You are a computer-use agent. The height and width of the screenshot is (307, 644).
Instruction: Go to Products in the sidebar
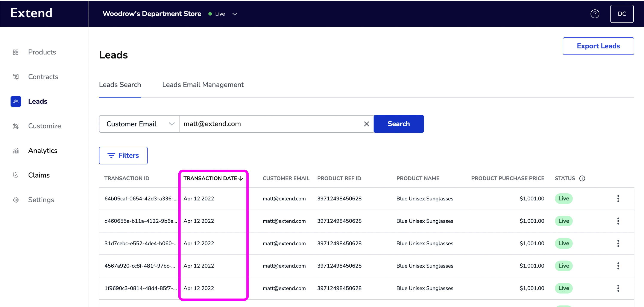[42, 52]
